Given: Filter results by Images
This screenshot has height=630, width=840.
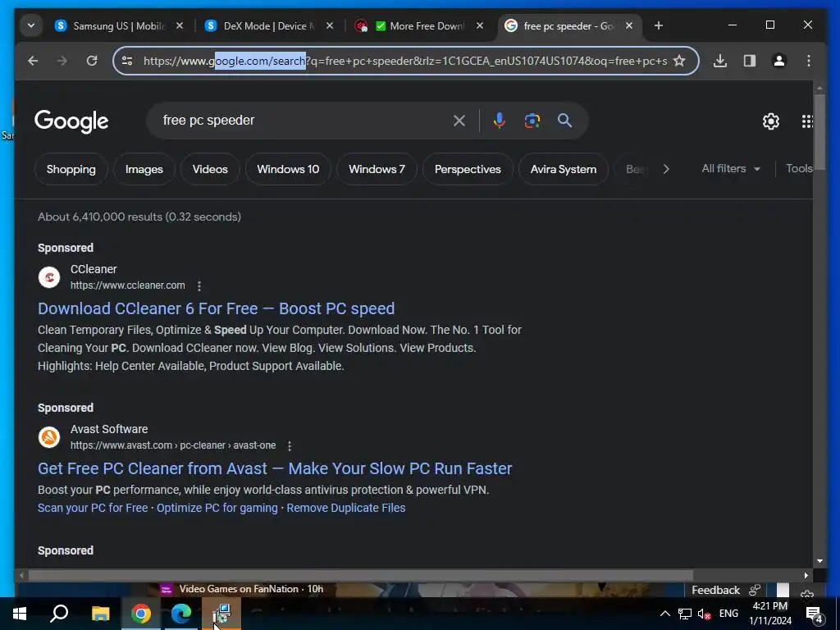Looking at the screenshot, I should tap(144, 169).
